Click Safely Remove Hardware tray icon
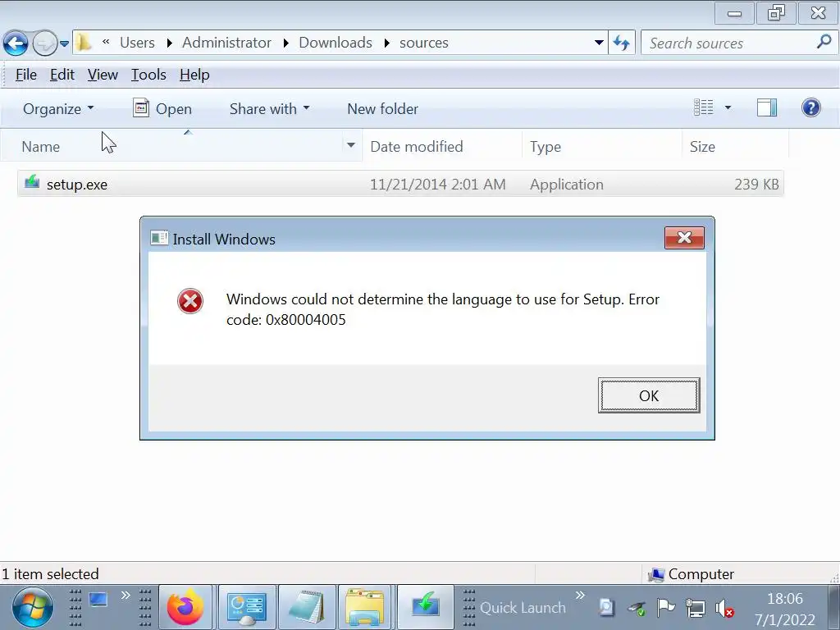Viewport: 840px width, 630px height. (637, 608)
